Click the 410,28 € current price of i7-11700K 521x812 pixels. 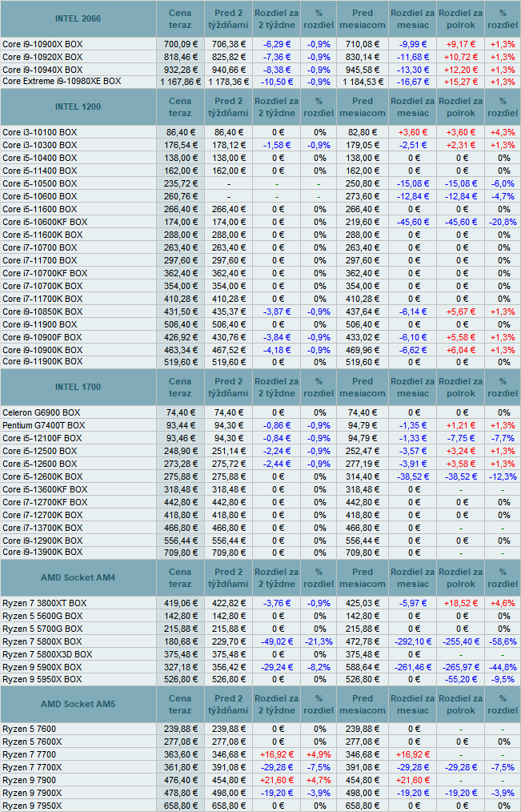pos(180,299)
